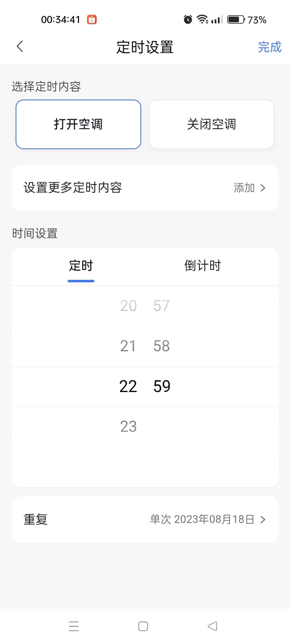The width and height of the screenshot is (290, 644).
Task: Tap the back arrow icon
Action: click(20, 47)
